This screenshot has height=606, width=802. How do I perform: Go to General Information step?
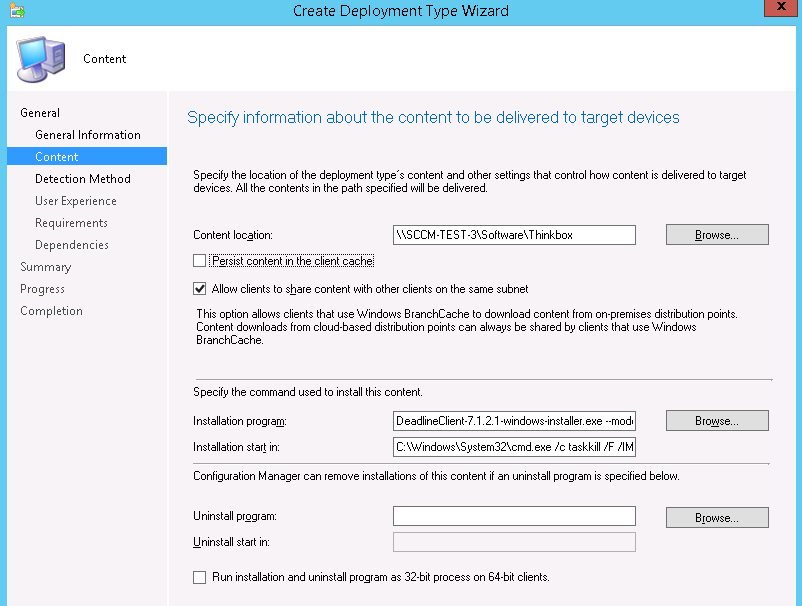point(87,135)
